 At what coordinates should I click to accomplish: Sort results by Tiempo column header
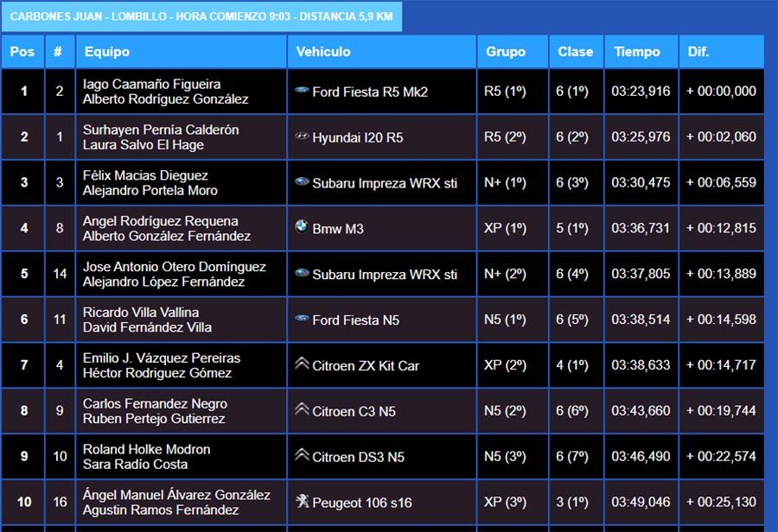[x=637, y=52]
